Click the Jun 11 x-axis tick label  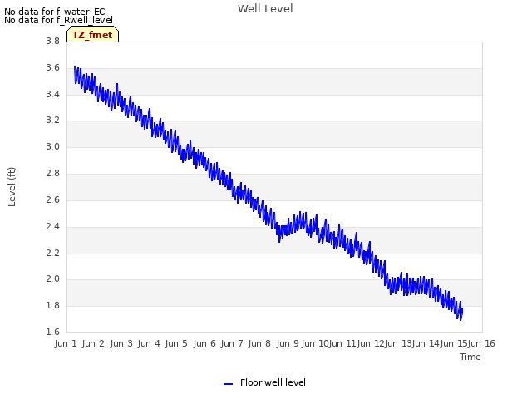[x=342, y=343]
